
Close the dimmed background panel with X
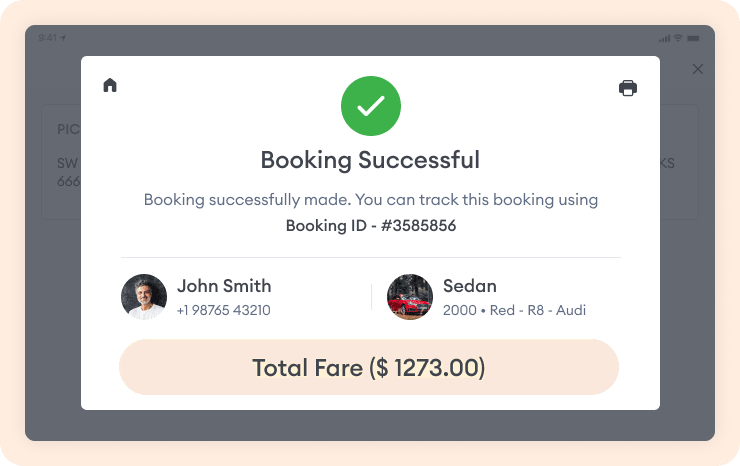point(698,69)
